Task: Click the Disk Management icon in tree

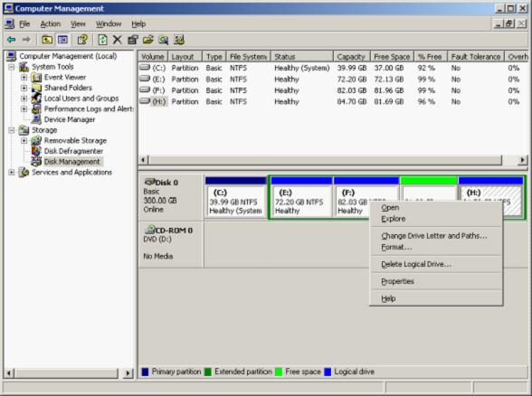Action: click(x=36, y=161)
